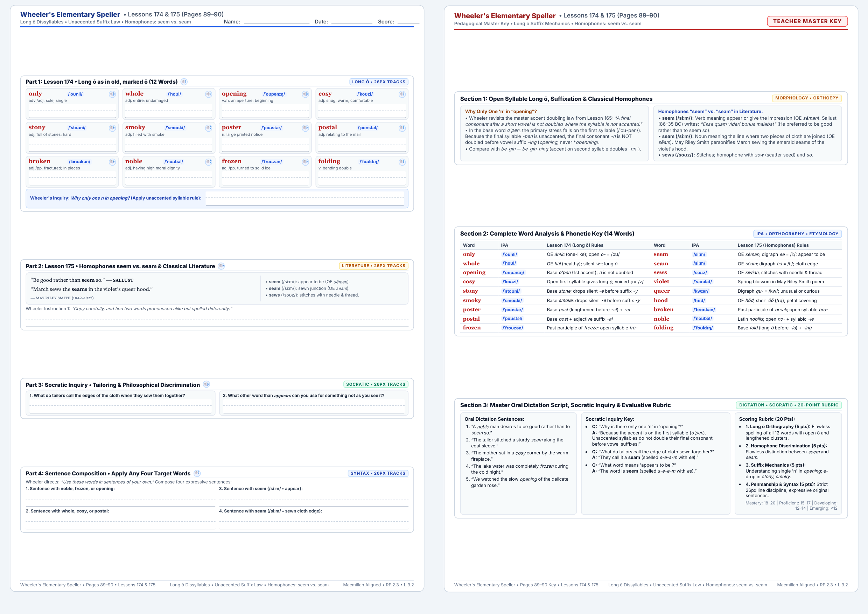Click the word "violet" in analysis table
Screen dimensions: 868x614
pos(661,282)
